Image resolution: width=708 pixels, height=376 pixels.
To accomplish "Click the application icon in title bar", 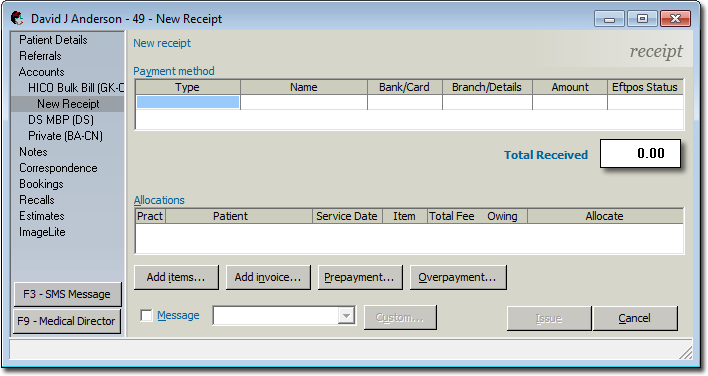I will click(17, 19).
